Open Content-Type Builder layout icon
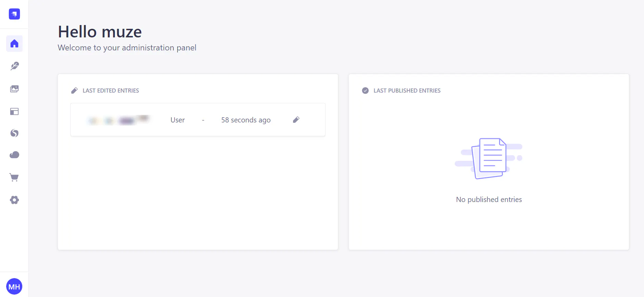Screen dimensions: 644x297 pos(14,111)
